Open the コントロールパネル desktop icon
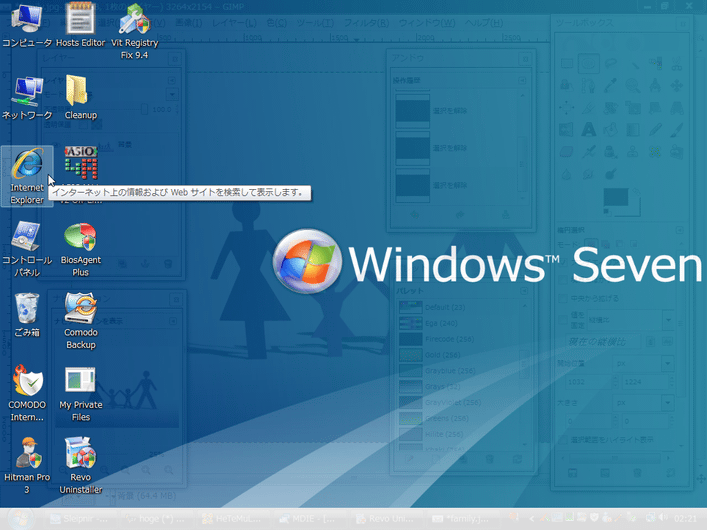 tap(27, 249)
